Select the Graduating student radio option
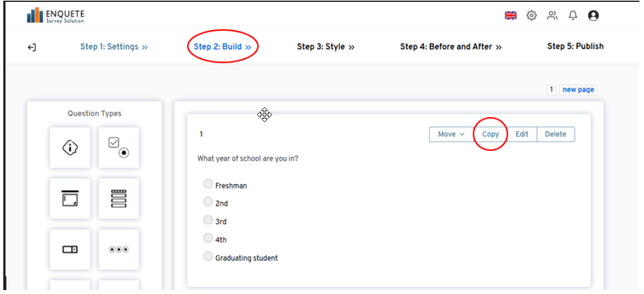Image resolution: width=644 pixels, height=294 pixels. pos(208,256)
